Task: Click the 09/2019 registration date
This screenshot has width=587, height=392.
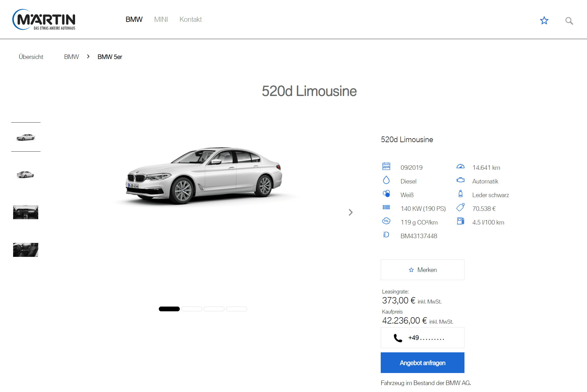Action: [411, 168]
